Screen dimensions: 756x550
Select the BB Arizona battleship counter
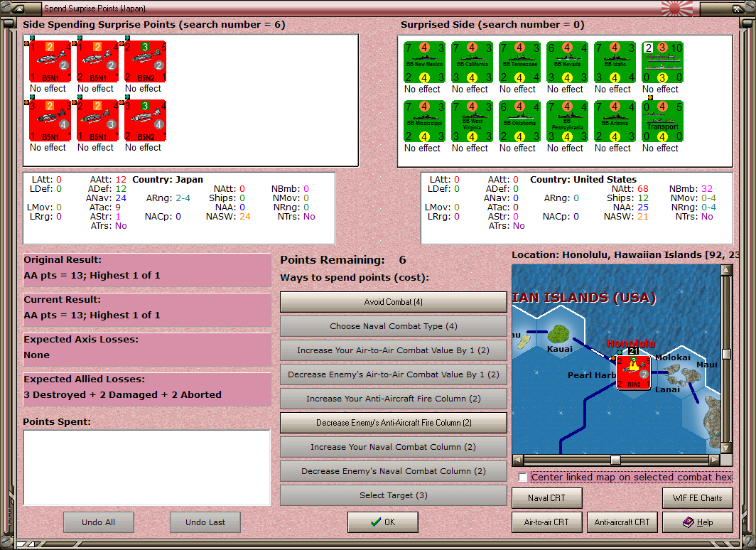(x=615, y=121)
